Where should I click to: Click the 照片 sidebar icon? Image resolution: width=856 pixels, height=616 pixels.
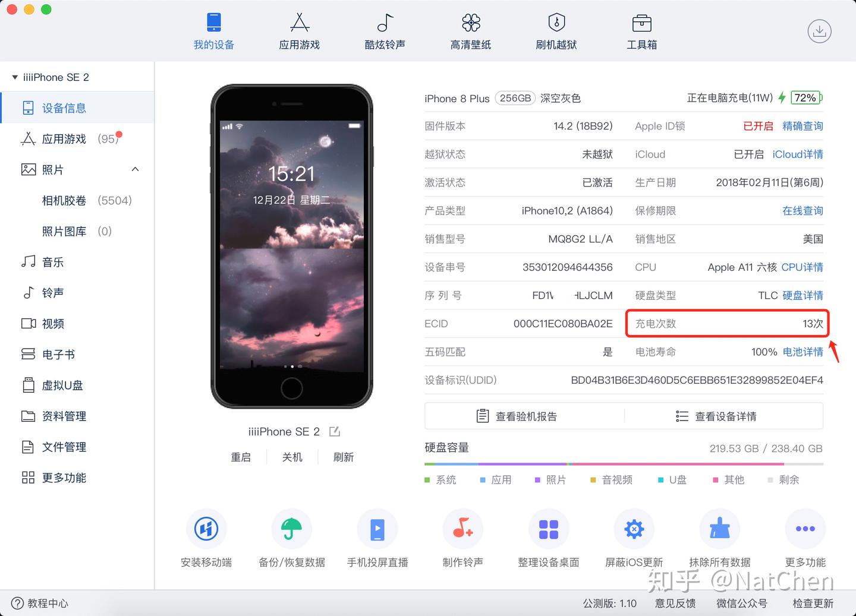coord(28,170)
